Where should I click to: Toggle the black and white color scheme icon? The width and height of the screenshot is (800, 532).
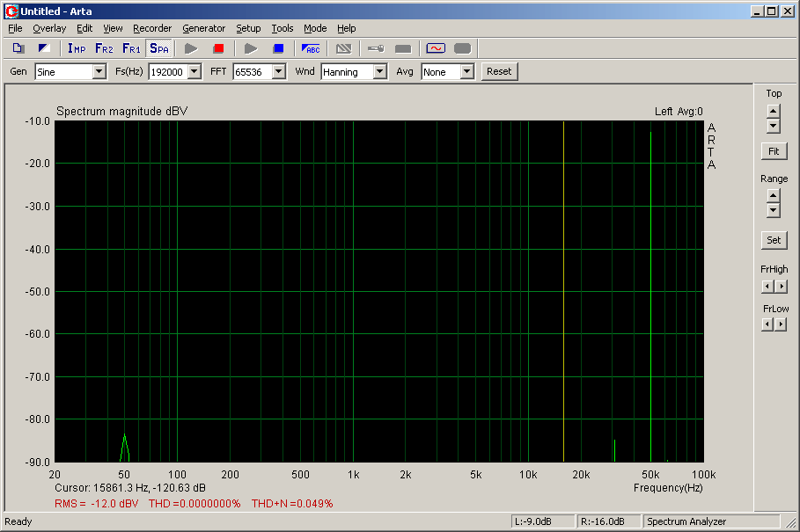pos(45,48)
